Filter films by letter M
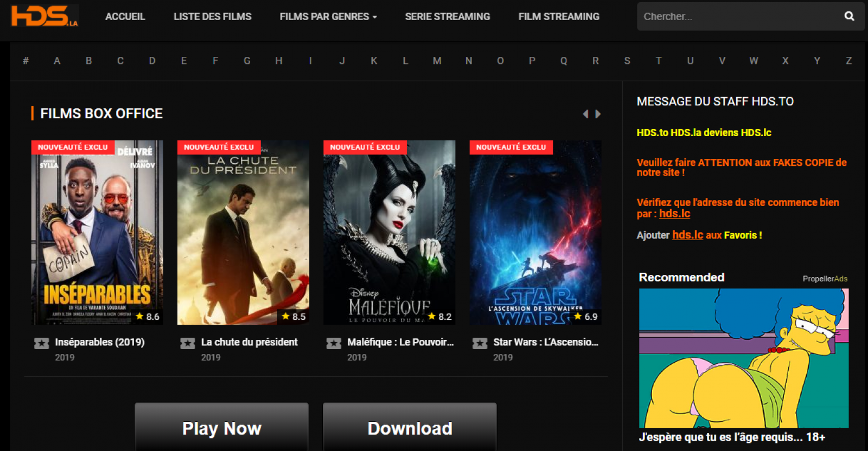Screen dimensions: 868x451 point(437,61)
